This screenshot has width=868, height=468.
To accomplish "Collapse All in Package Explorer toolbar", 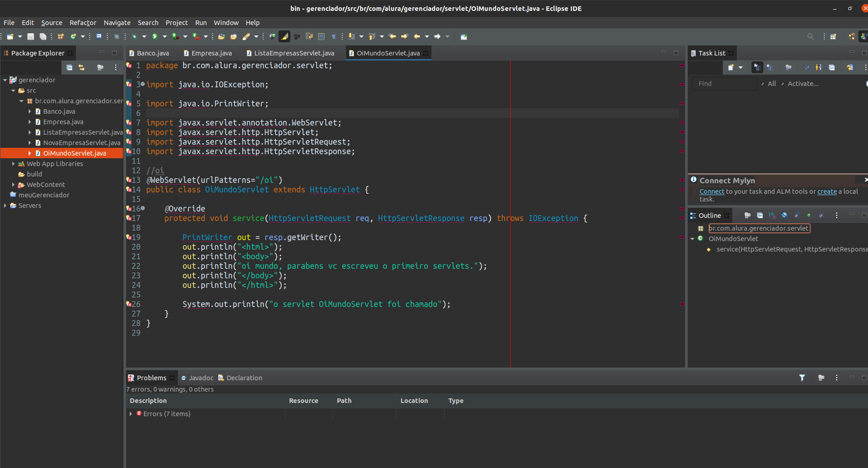I will tap(69, 67).
